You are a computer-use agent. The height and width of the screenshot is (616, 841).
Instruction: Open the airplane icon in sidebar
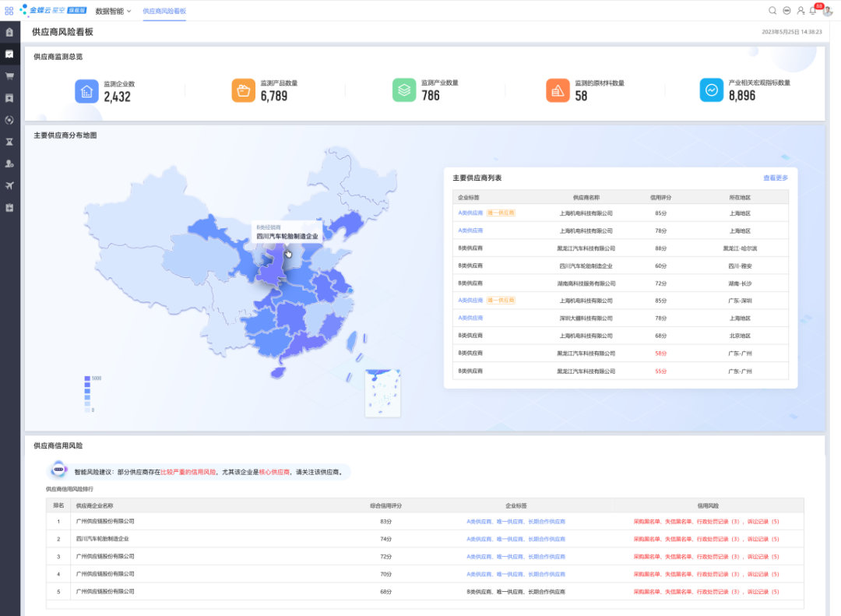coord(9,185)
